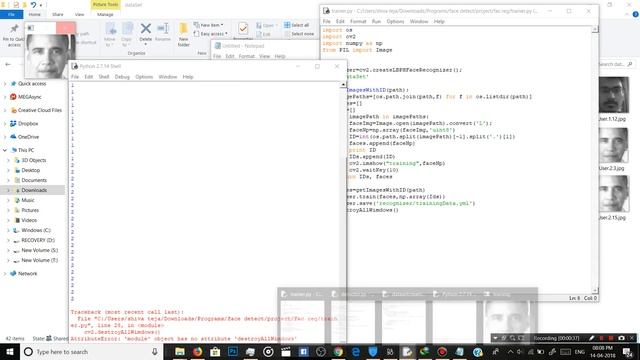Click the blue help question-mark taskbar icon

point(478,351)
